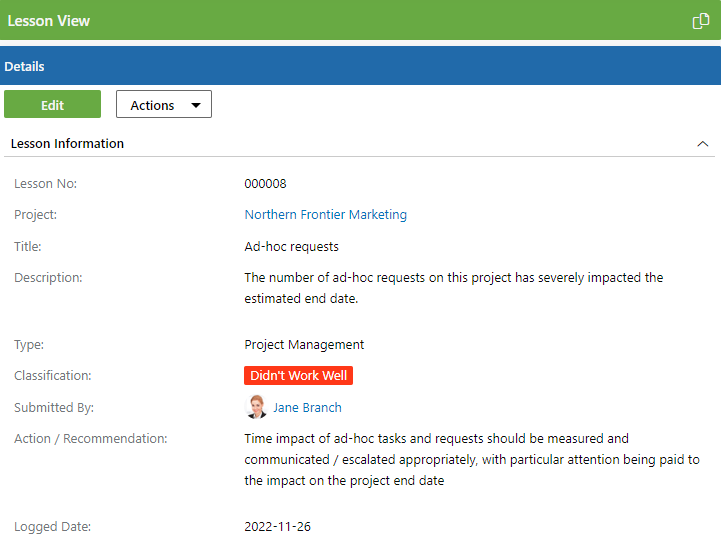Collapse the Lesson Information section chevron
This screenshot has width=721, height=536.
click(x=703, y=144)
